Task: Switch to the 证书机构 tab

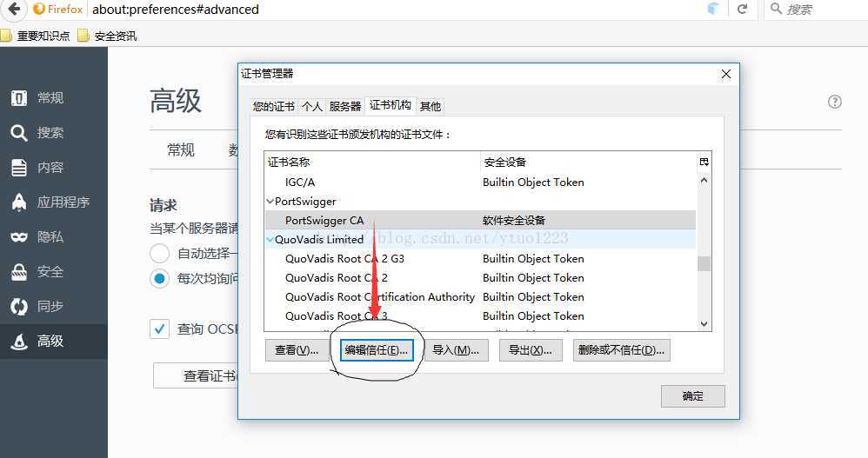Action: [x=391, y=105]
